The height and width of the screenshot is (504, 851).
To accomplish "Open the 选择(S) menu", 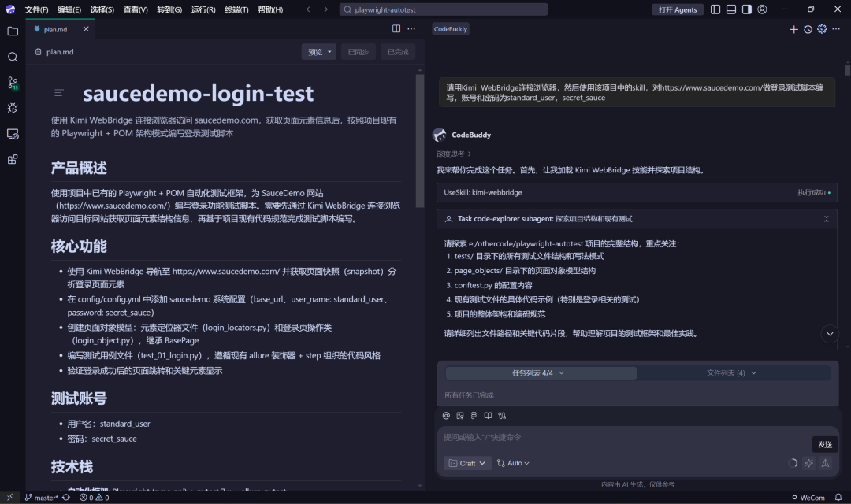I will point(102,9).
